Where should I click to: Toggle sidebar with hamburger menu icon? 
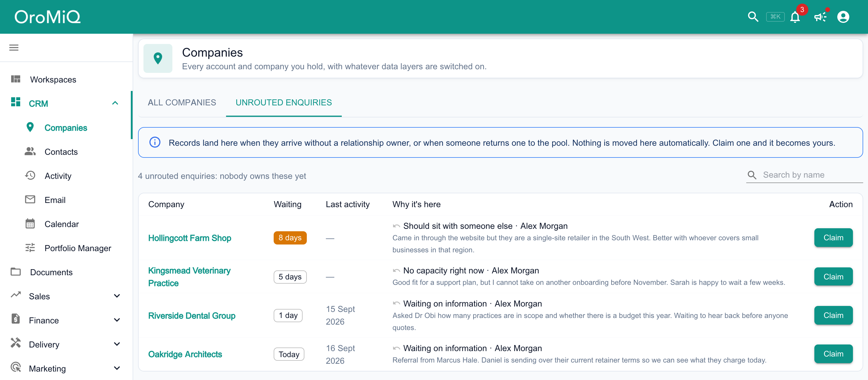pyautogui.click(x=14, y=48)
